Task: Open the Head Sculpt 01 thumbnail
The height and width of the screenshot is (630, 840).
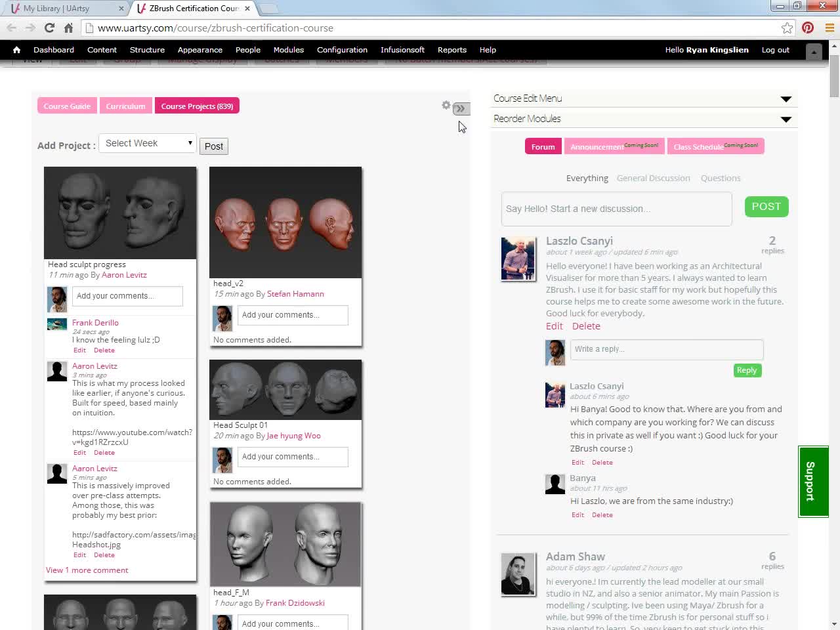Action: coord(285,390)
